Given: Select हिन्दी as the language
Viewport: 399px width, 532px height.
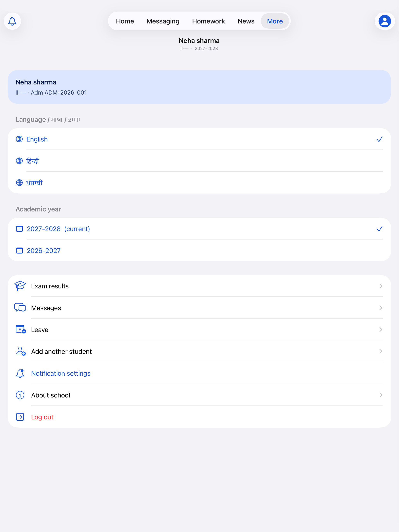Looking at the screenshot, I should [199, 161].
